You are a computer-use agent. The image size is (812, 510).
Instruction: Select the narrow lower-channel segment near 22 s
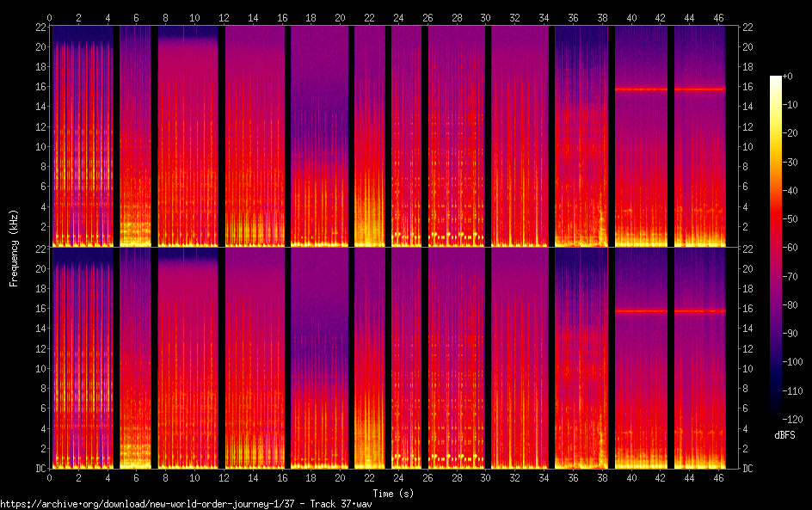coord(369,358)
